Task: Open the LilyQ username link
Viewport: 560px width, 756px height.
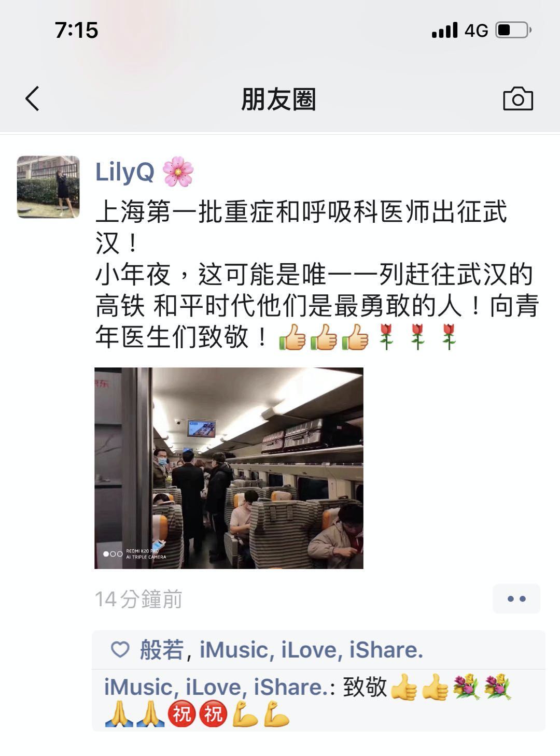Action: click(124, 172)
